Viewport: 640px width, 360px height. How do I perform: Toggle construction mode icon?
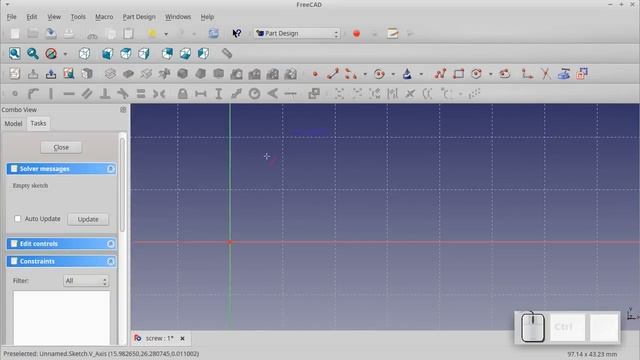click(x=582, y=74)
